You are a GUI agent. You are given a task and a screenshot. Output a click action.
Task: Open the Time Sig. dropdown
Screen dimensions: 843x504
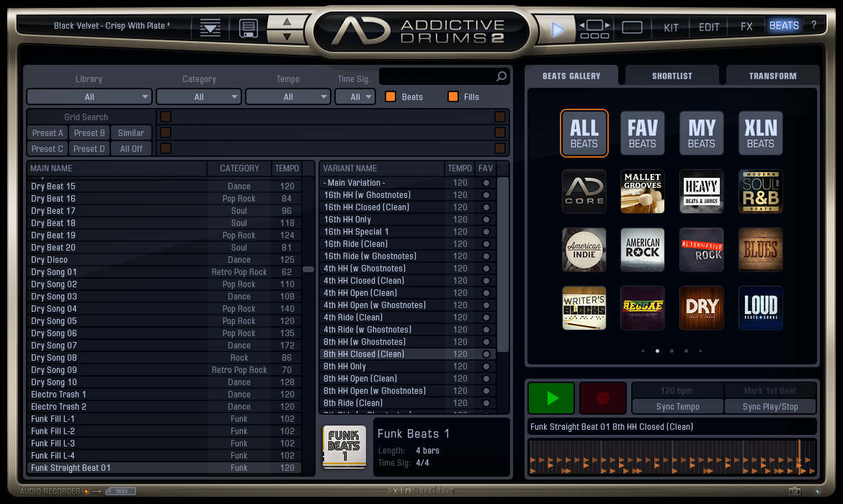(354, 96)
